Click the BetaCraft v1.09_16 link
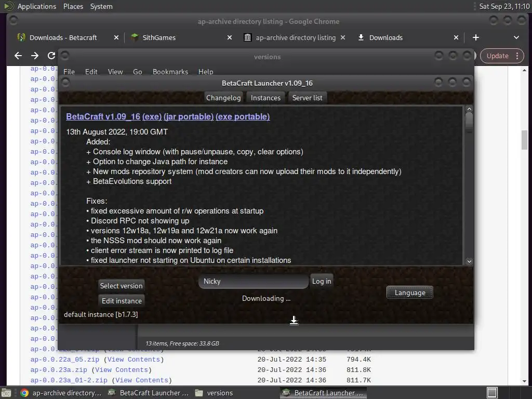Screen dimensions: 532x399 (103, 117)
